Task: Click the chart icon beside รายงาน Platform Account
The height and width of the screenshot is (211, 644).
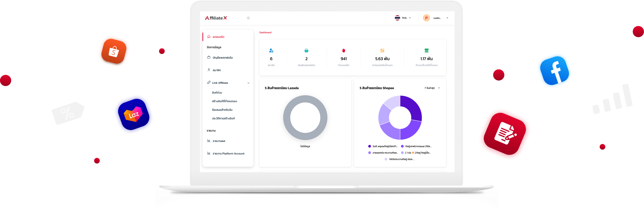Action: 209,153
